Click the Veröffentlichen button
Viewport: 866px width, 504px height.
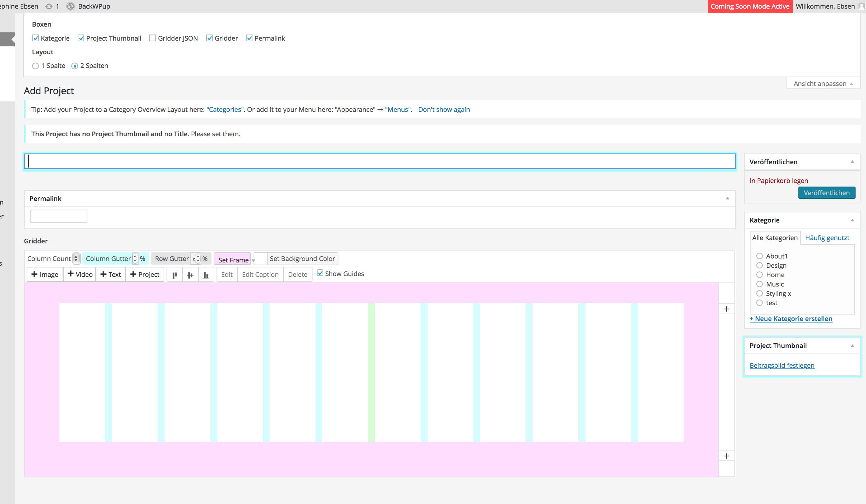tap(826, 193)
